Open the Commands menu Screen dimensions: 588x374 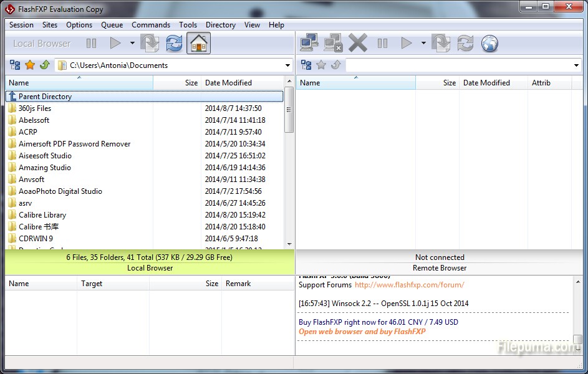pos(151,25)
